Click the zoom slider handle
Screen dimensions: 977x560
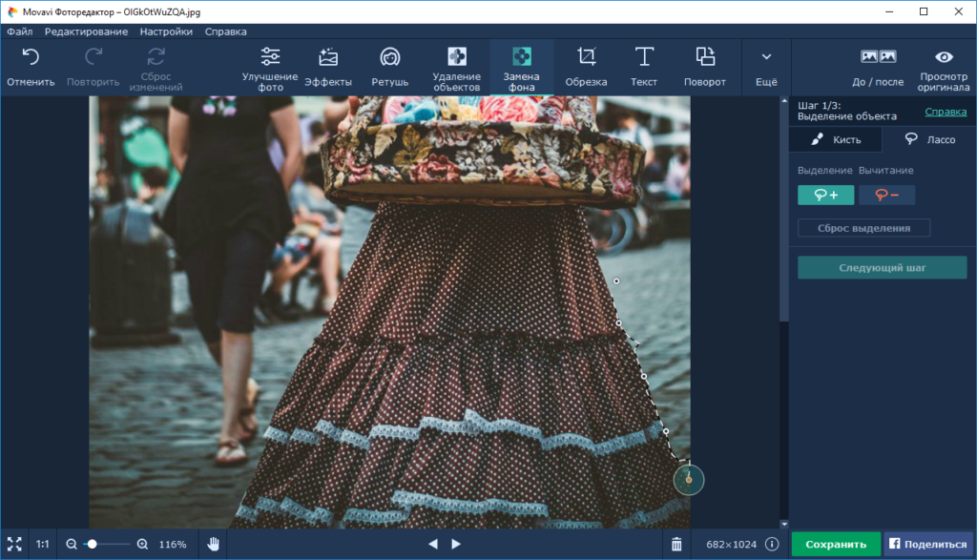pos(93,544)
